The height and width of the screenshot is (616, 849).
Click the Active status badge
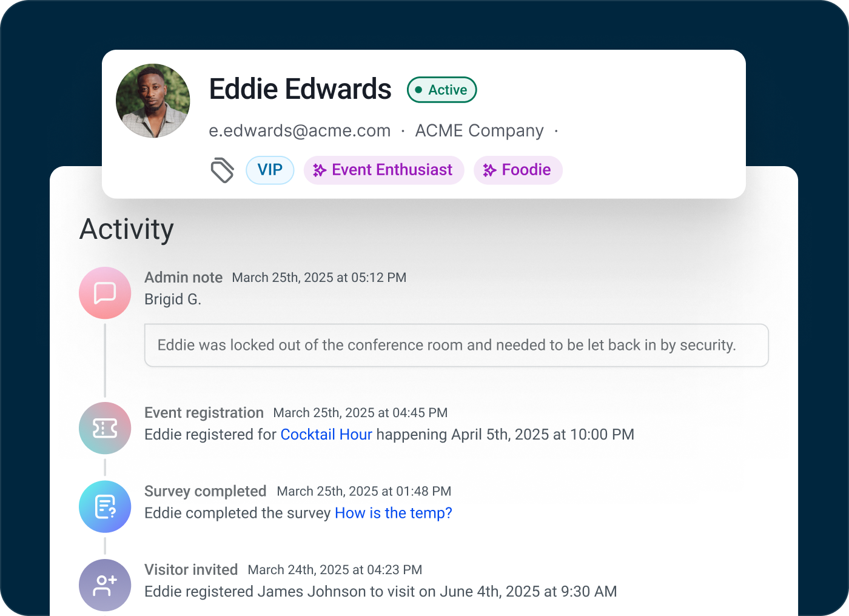pyautogui.click(x=441, y=90)
